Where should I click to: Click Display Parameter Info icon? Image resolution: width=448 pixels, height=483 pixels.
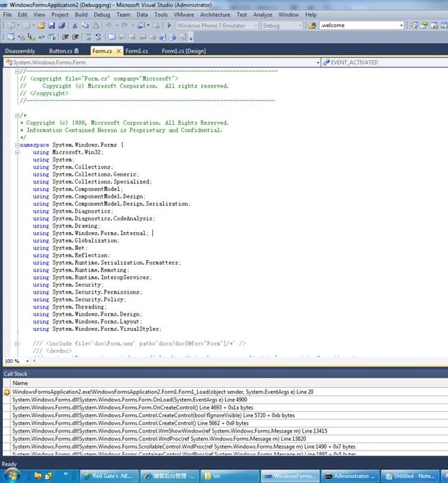point(21,37)
